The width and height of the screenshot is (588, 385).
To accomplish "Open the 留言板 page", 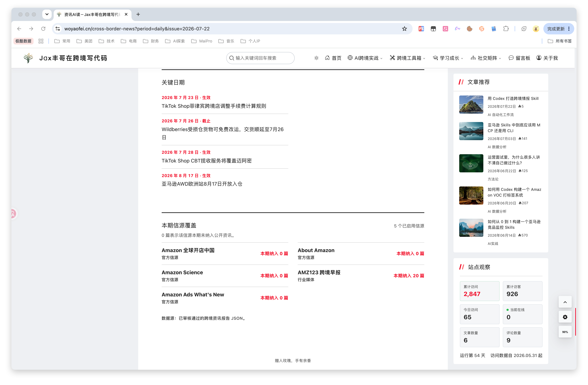I will [x=519, y=58].
